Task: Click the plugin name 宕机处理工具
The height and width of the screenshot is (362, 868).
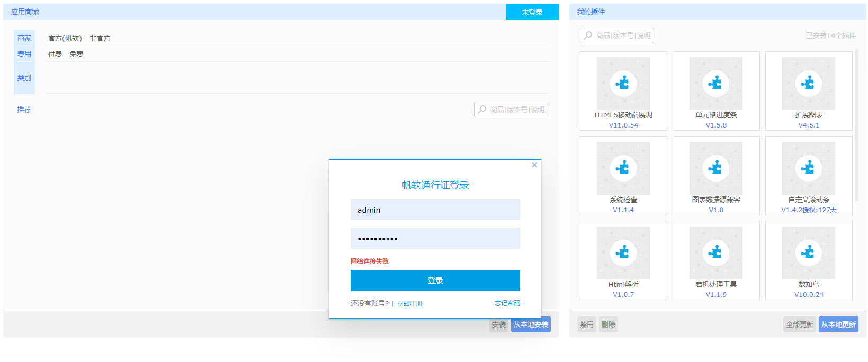Action: pyautogui.click(x=716, y=284)
